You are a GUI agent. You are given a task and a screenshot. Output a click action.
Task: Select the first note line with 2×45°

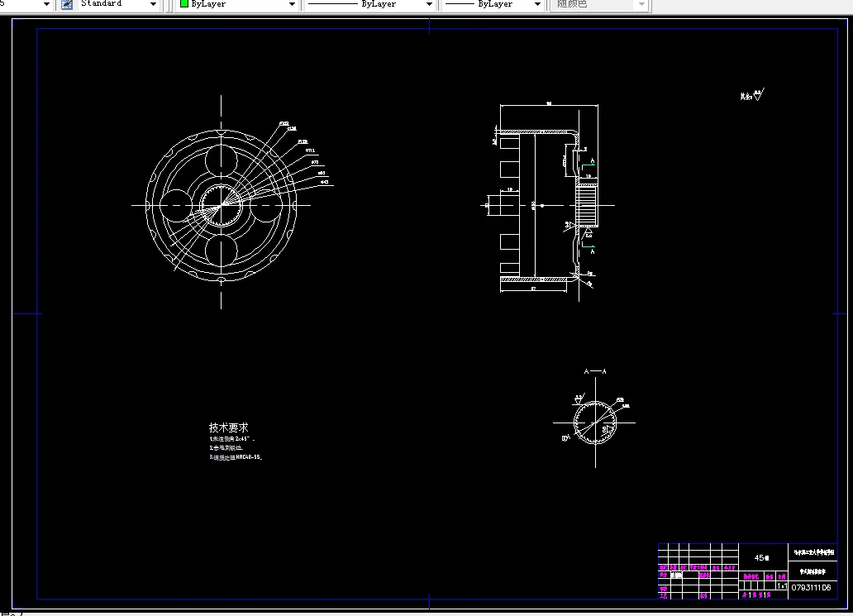(x=231, y=438)
